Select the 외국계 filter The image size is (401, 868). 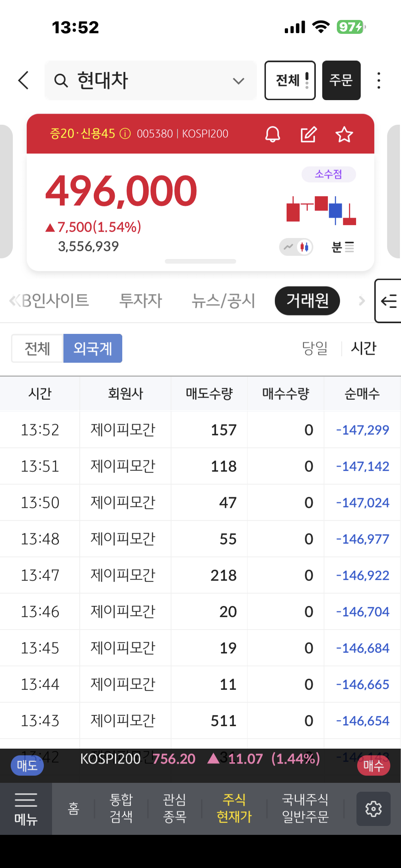[93, 348]
